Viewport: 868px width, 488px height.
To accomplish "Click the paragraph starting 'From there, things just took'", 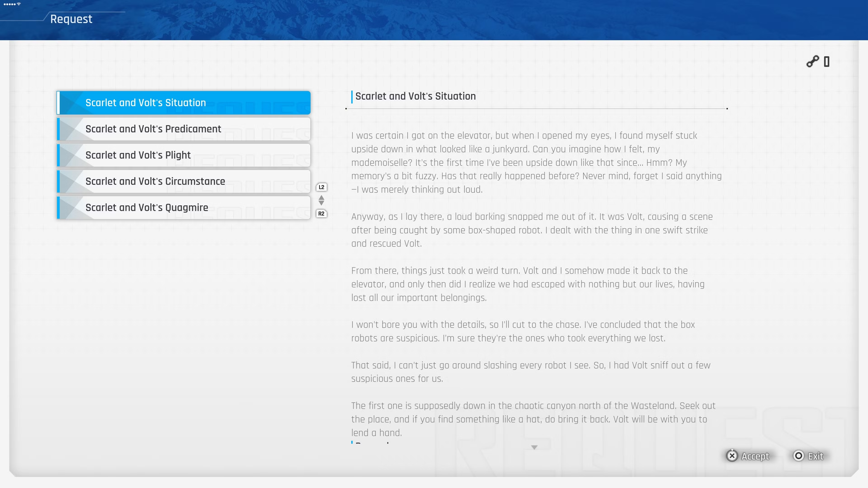I will [528, 284].
